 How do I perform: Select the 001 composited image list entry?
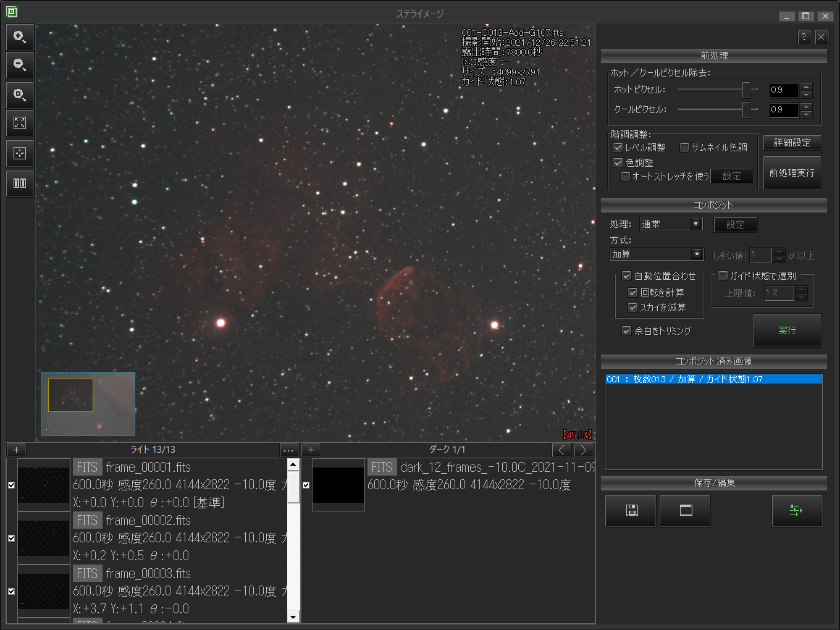(x=713, y=379)
